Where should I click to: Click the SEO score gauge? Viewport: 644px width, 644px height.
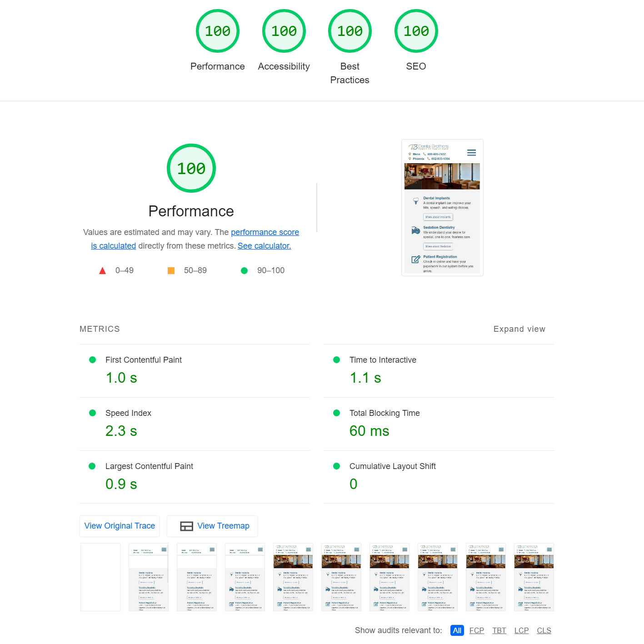(416, 31)
